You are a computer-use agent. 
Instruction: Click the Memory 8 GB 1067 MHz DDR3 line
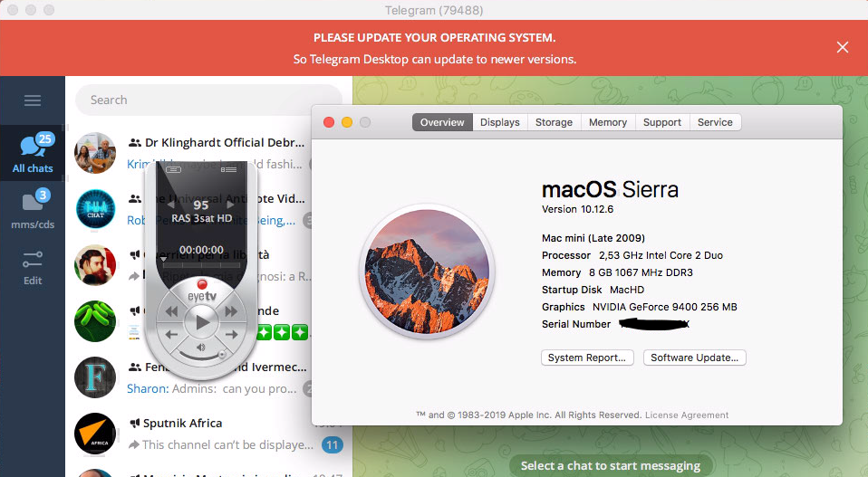pyautogui.click(x=617, y=272)
